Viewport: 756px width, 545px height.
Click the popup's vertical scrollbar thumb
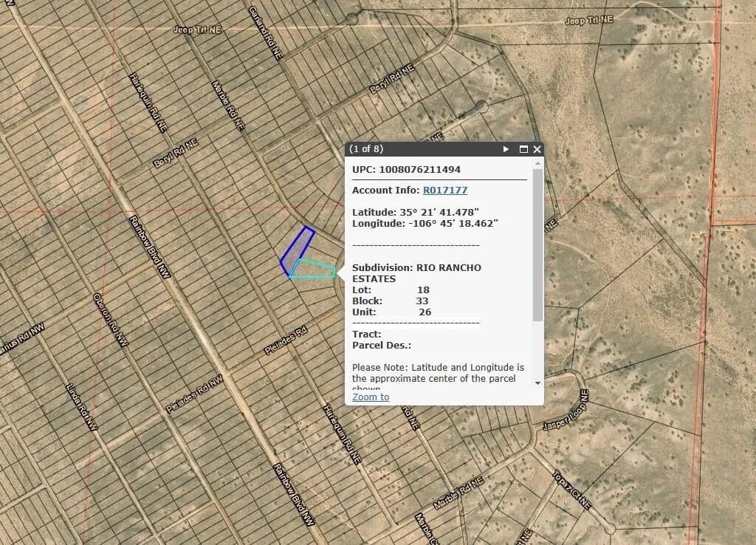tap(537, 244)
